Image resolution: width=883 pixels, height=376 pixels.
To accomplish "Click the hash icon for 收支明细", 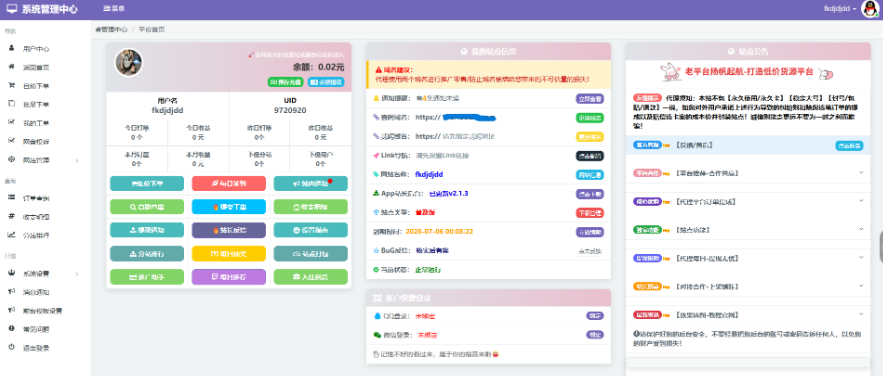I will [x=11, y=216].
